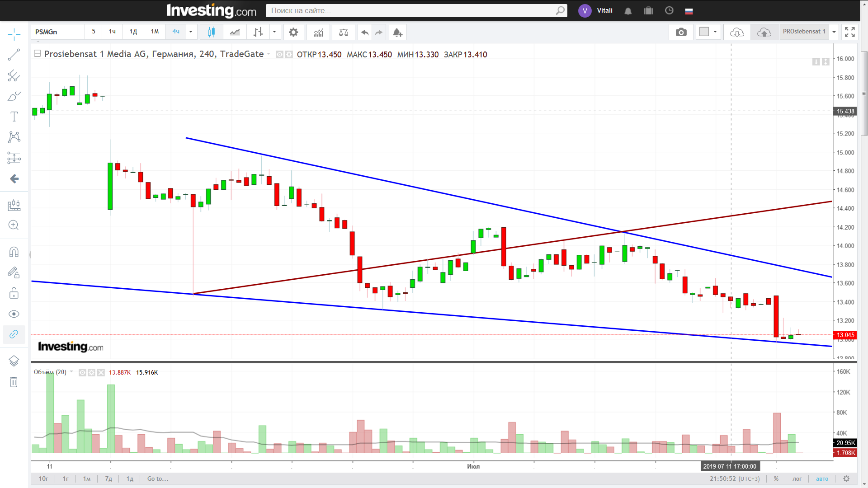The width and height of the screenshot is (868, 488).
Task: Click the magnet mode icon
Action: (14, 252)
